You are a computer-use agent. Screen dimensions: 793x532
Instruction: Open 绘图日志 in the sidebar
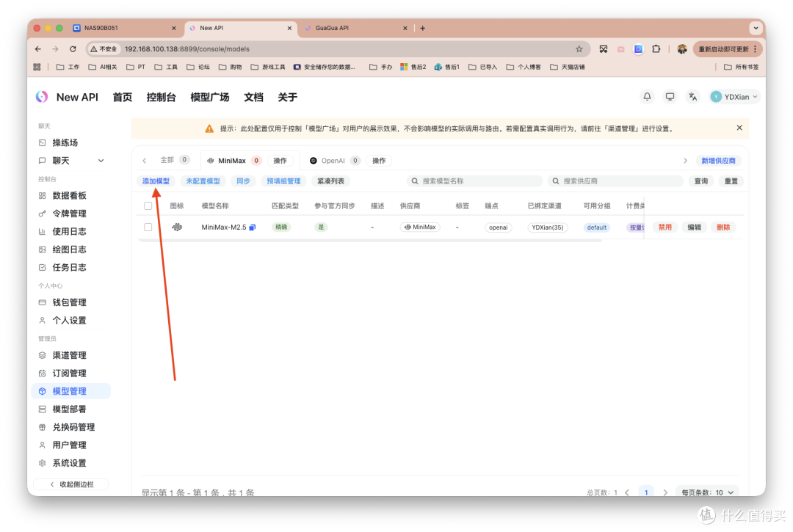click(70, 249)
